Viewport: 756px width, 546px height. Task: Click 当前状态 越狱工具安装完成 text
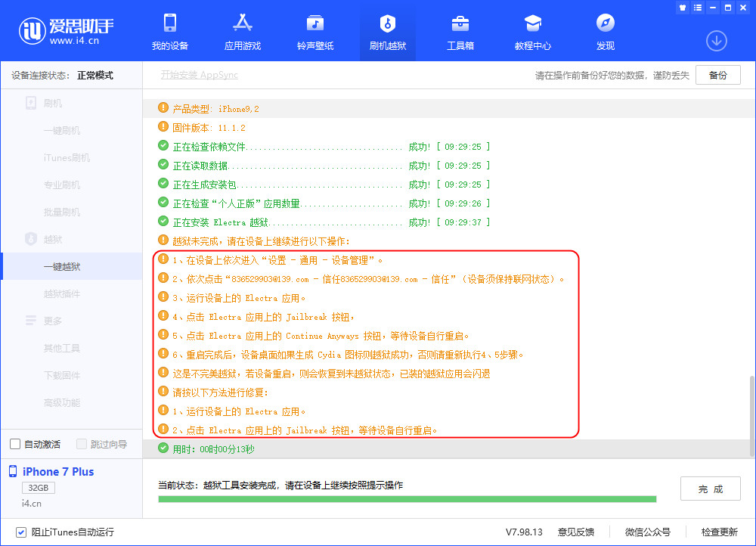click(280, 486)
